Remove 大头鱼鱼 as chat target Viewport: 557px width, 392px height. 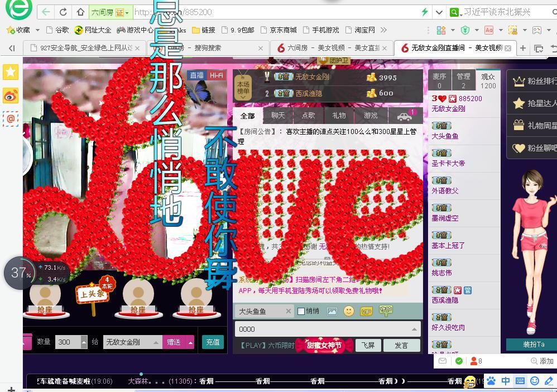tap(289, 312)
